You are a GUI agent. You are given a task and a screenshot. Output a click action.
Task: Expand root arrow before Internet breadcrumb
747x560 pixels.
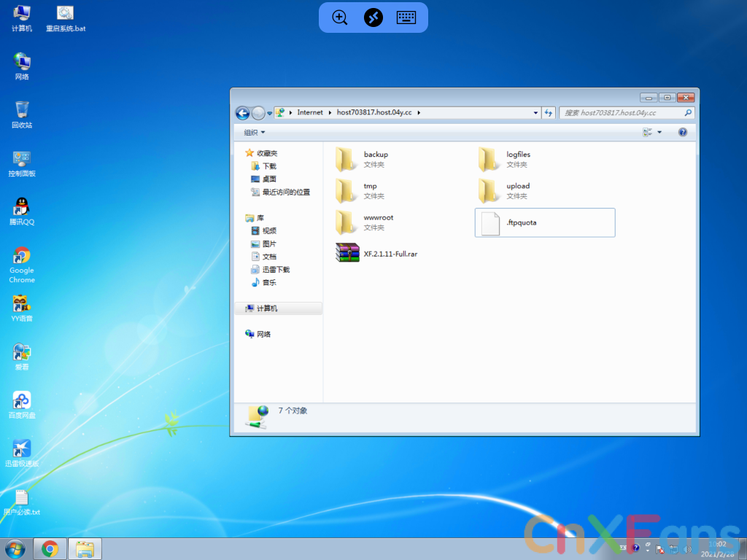click(290, 113)
